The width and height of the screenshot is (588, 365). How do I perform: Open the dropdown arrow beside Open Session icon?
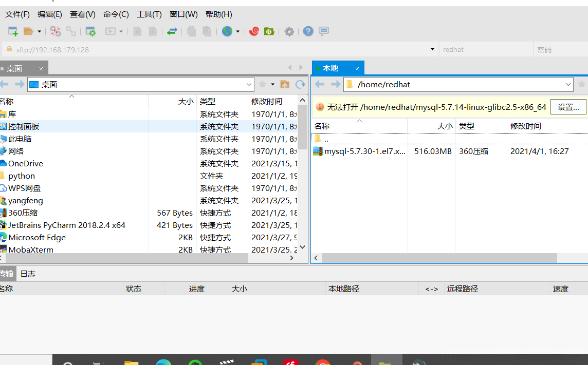(x=39, y=31)
